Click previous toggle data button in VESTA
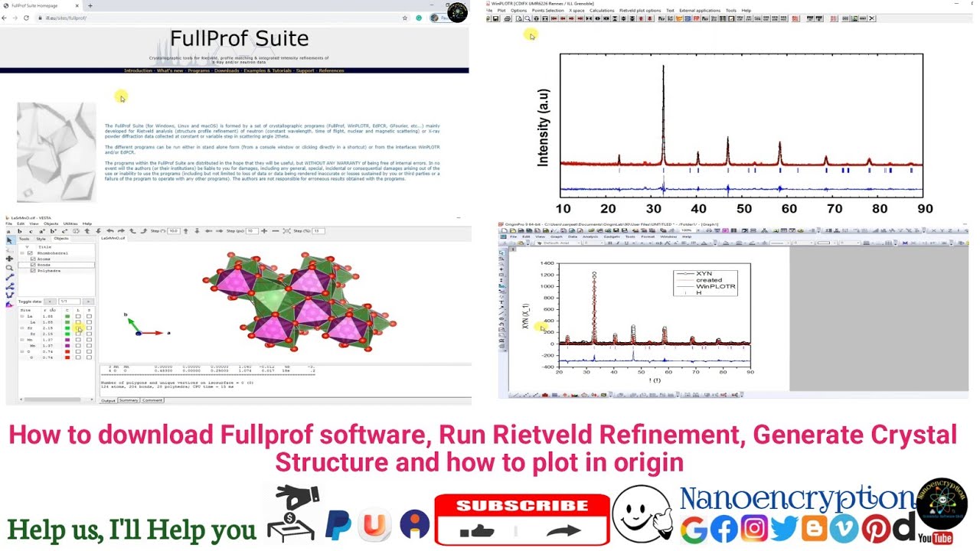The height and width of the screenshot is (551, 980). [50, 302]
